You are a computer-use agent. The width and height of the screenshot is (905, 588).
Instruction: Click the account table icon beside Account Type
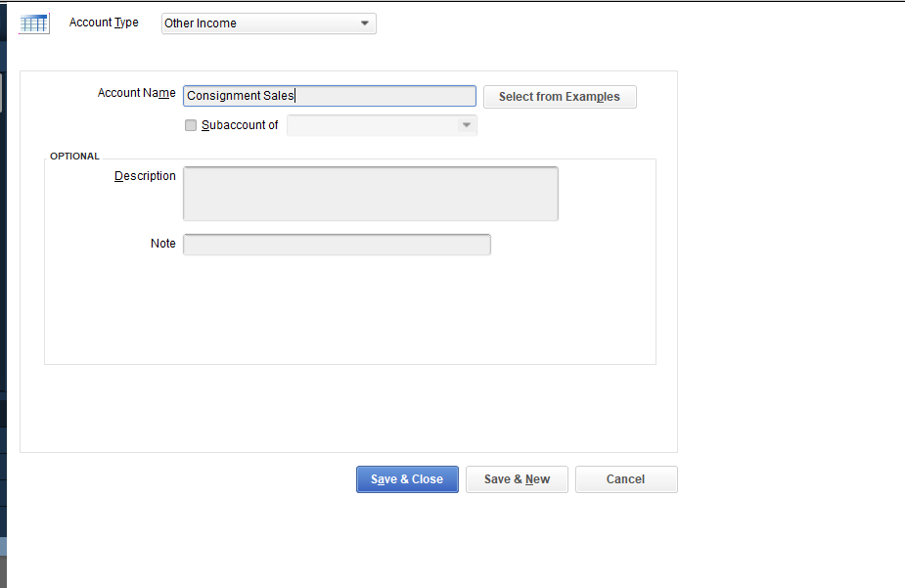34,23
